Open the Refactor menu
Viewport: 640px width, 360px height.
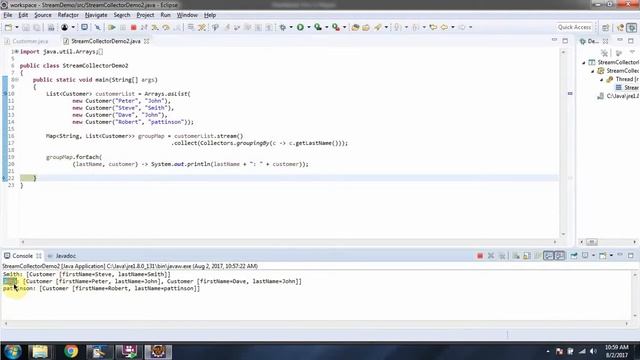(x=68, y=15)
